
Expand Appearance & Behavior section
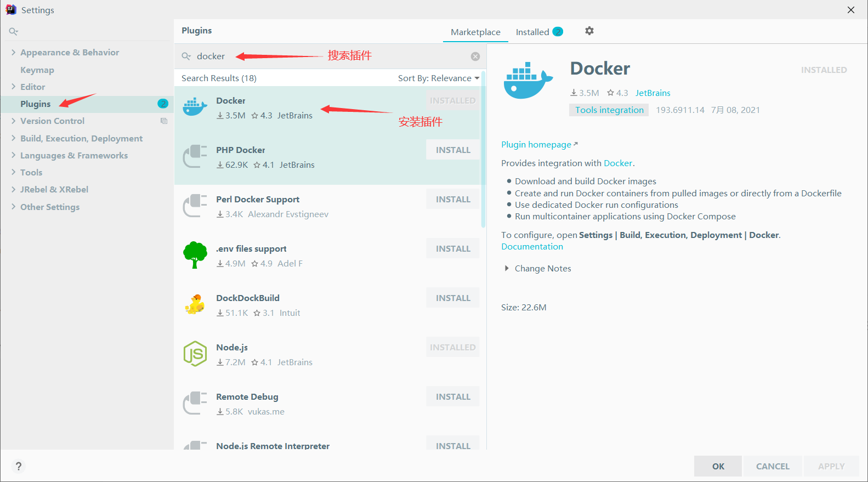coord(13,52)
